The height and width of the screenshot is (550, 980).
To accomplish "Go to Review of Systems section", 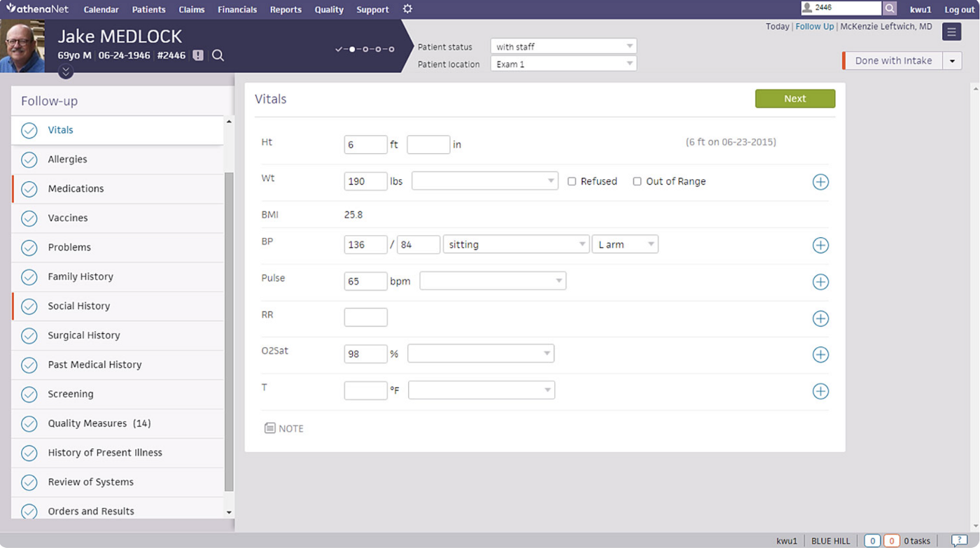I will [118, 483].
